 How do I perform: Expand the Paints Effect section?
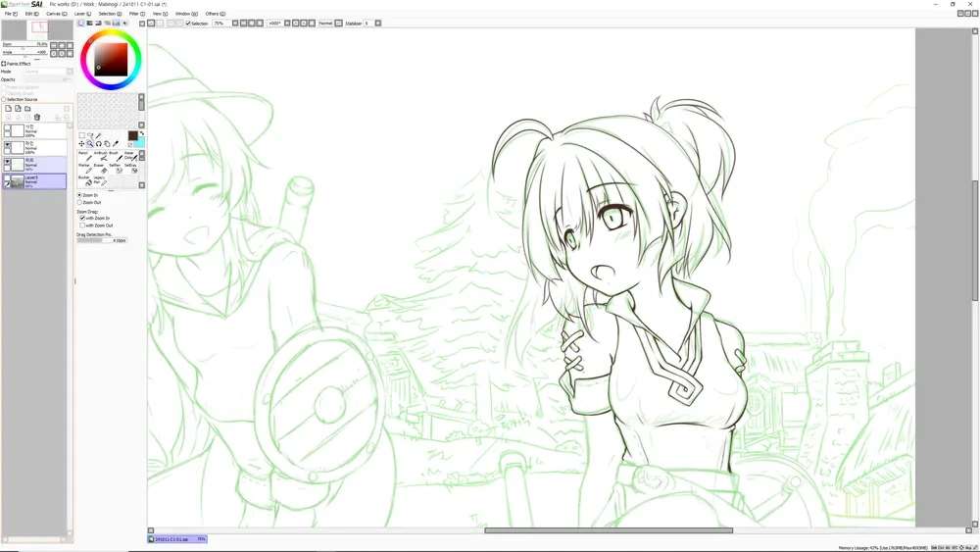(3, 64)
